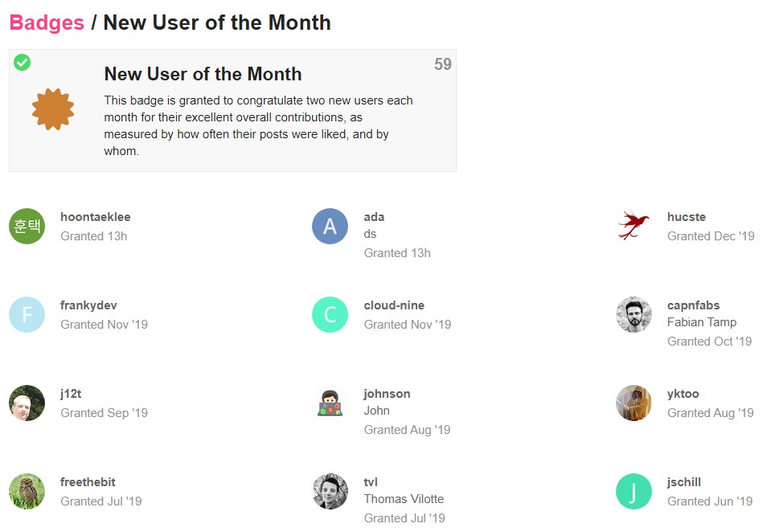Open freethebit's owl photo avatar
Image resolution: width=767 pixels, height=532 pixels.
click(27, 491)
